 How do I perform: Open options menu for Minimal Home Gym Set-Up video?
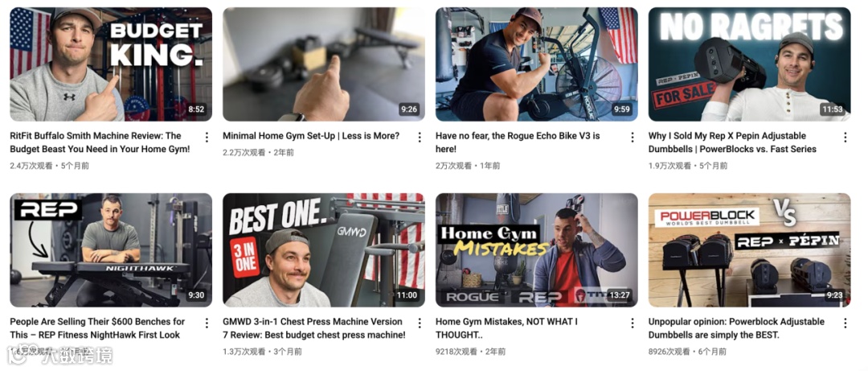[x=419, y=137]
